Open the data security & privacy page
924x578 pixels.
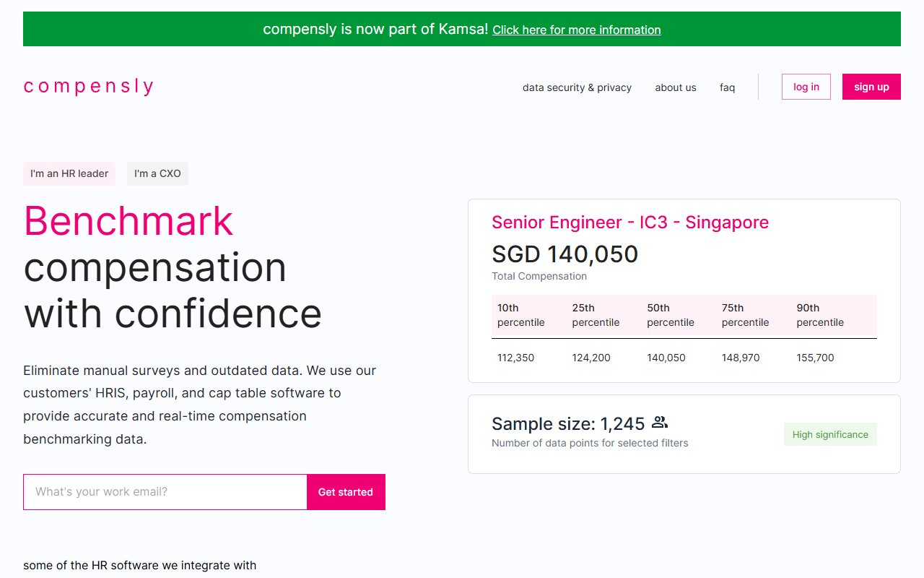(577, 87)
